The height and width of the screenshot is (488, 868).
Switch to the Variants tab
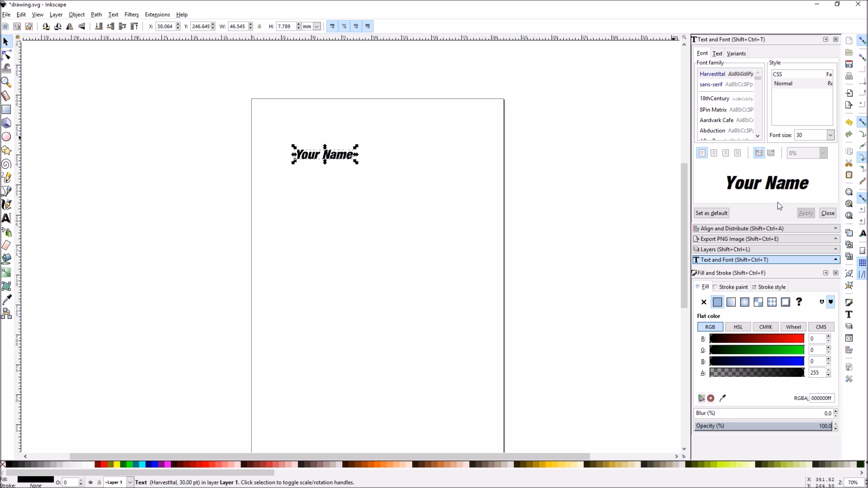[736, 53]
